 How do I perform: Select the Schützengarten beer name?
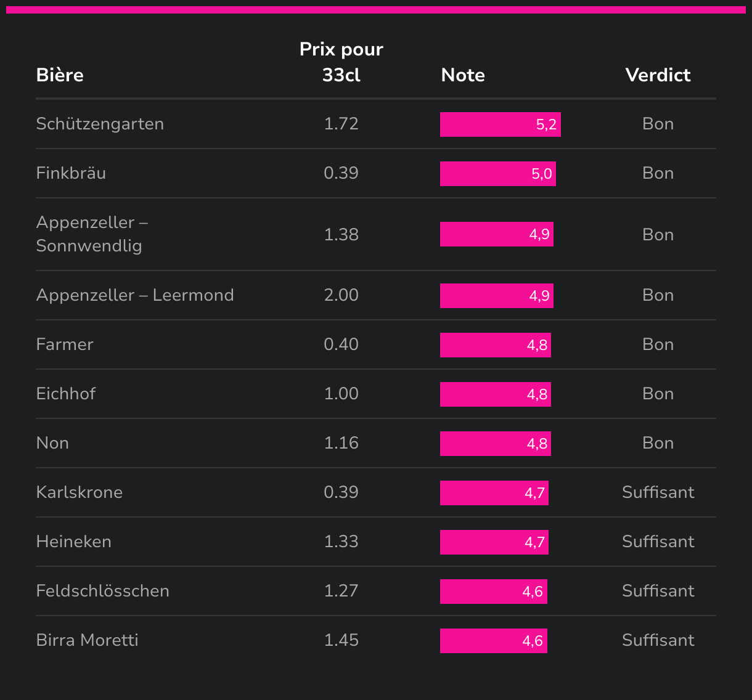point(100,124)
